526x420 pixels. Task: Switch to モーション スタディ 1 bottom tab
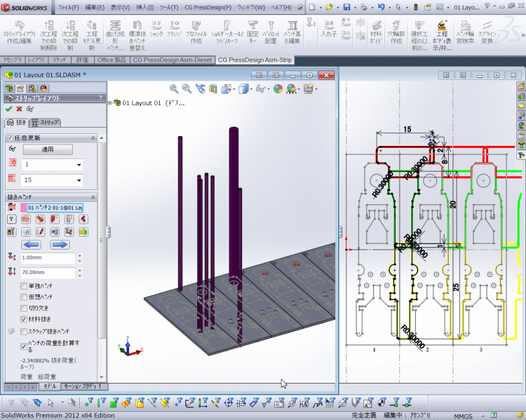(84, 386)
